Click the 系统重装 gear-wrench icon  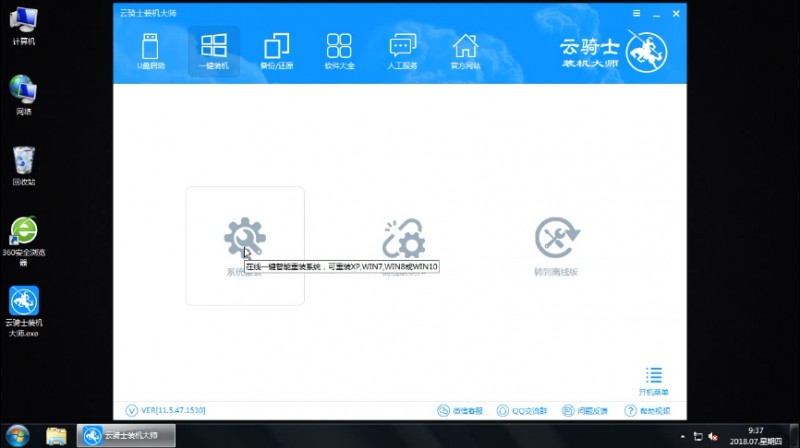point(245,237)
